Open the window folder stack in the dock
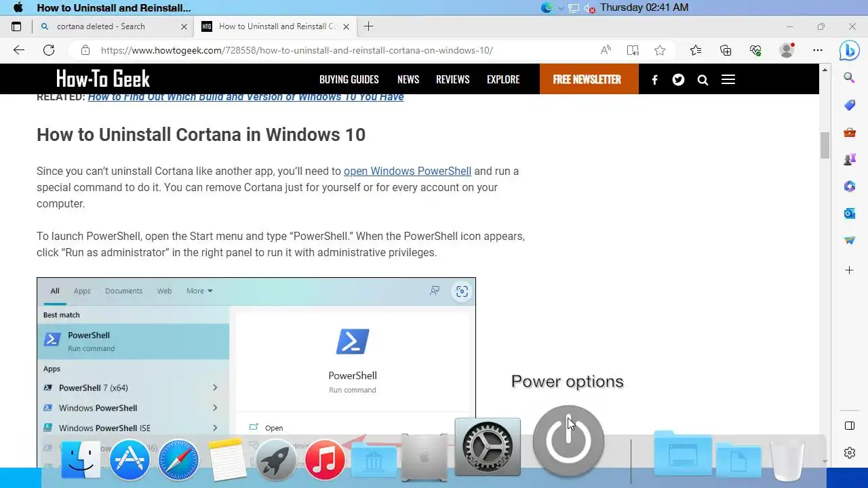 (683, 455)
